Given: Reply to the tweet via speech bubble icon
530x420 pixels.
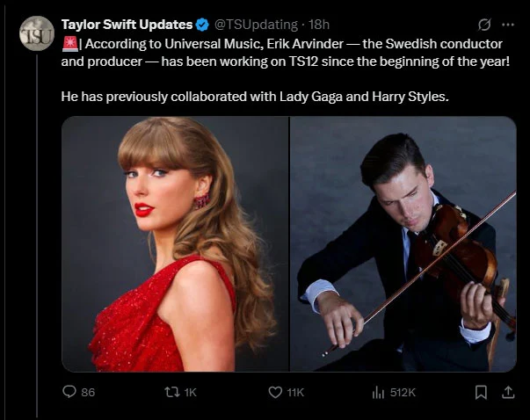Looking at the screenshot, I should pos(70,392).
